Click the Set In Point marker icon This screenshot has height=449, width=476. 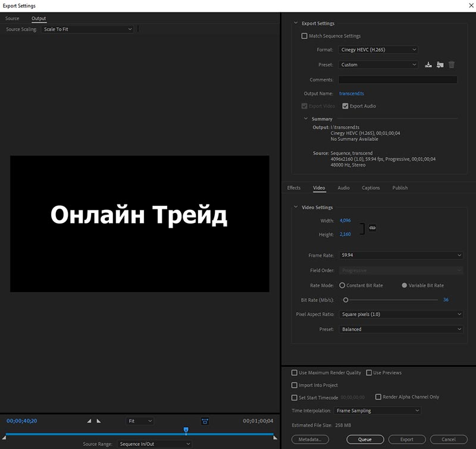(89, 421)
